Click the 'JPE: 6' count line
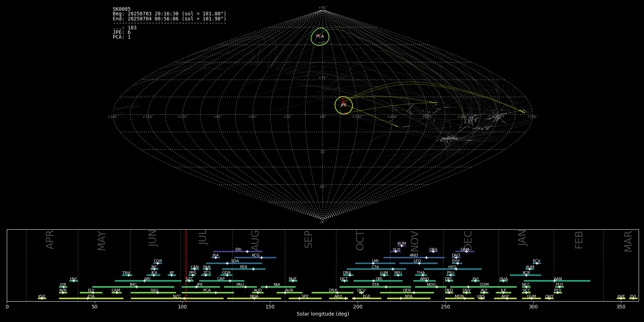 click(122, 33)
